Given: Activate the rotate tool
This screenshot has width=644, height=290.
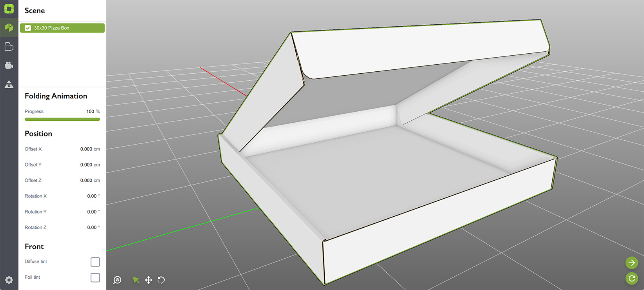Looking at the screenshot, I should click(x=161, y=280).
